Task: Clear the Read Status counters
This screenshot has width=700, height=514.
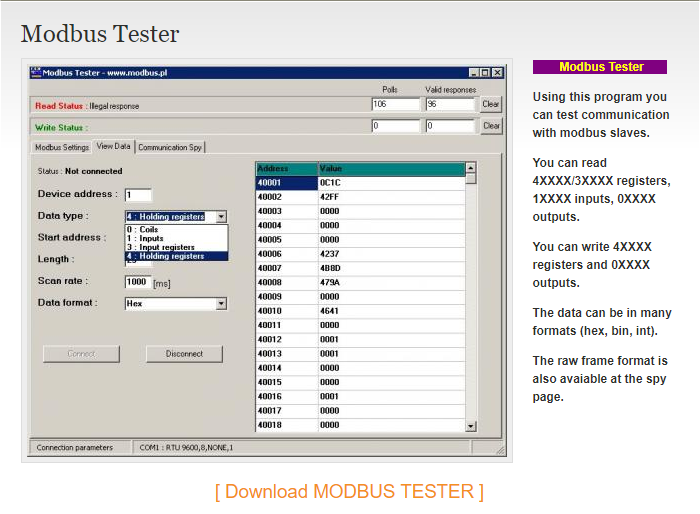Action: pos(490,104)
